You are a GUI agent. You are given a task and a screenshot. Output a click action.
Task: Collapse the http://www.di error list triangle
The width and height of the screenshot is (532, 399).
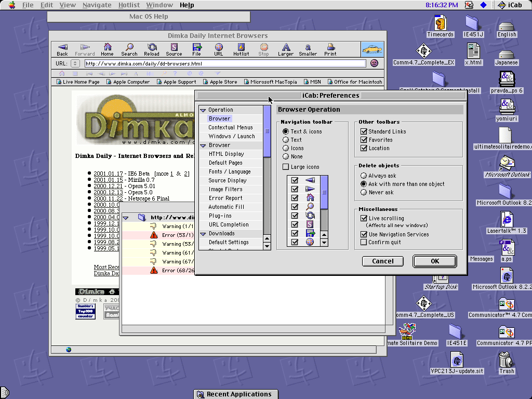click(126, 218)
